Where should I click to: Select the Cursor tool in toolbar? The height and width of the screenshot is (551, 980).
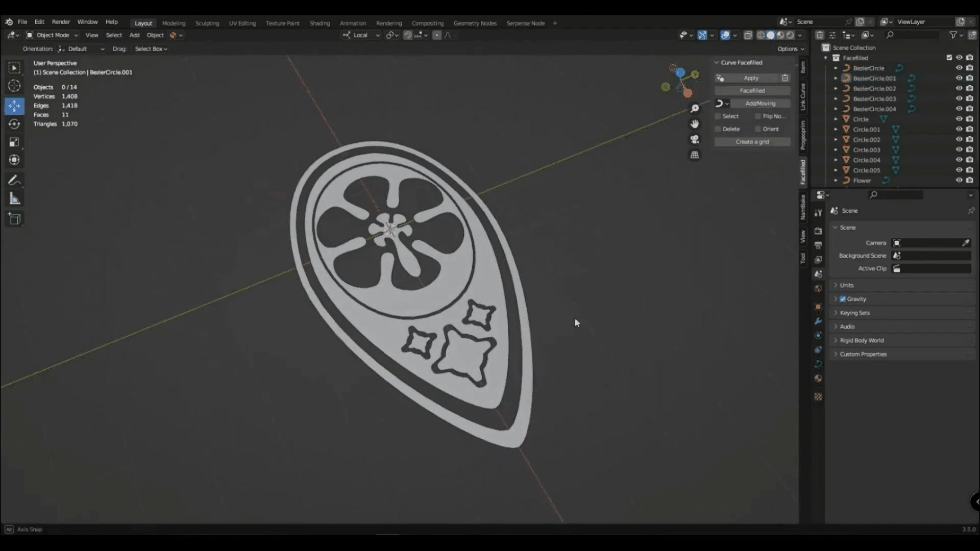[14, 86]
